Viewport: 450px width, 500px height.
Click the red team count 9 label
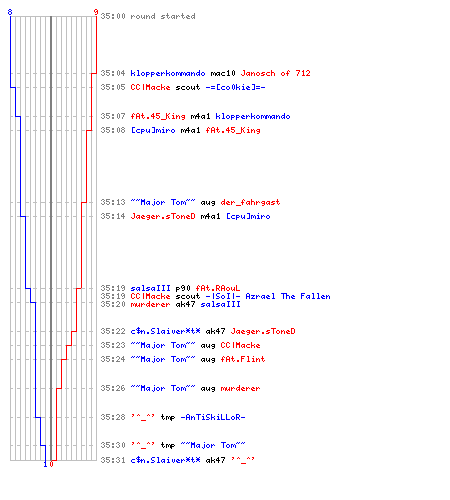(x=96, y=12)
